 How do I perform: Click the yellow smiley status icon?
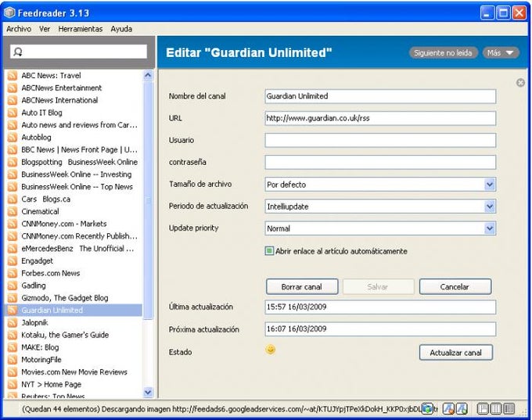click(x=271, y=350)
